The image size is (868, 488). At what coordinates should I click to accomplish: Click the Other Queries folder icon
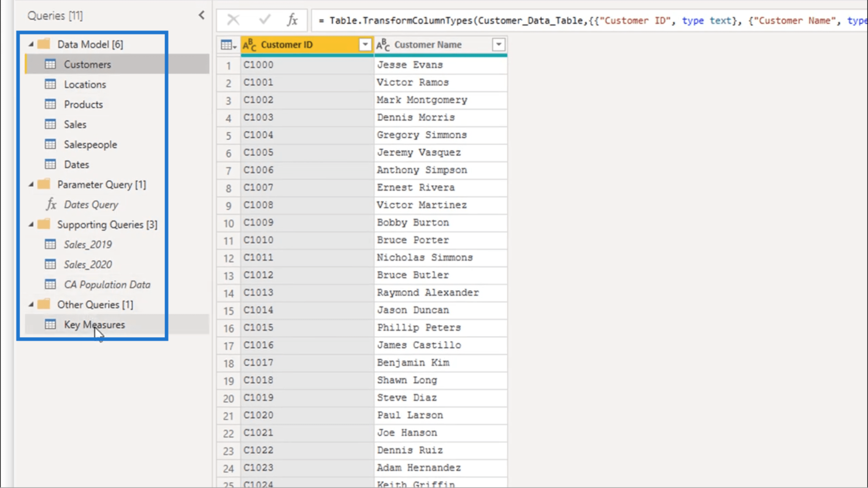(x=44, y=304)
